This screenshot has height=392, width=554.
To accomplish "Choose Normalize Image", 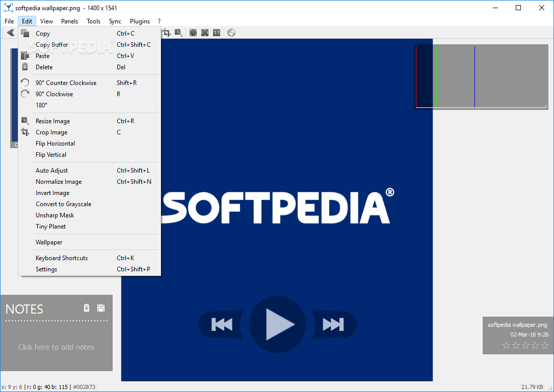I will coord(90,182).
